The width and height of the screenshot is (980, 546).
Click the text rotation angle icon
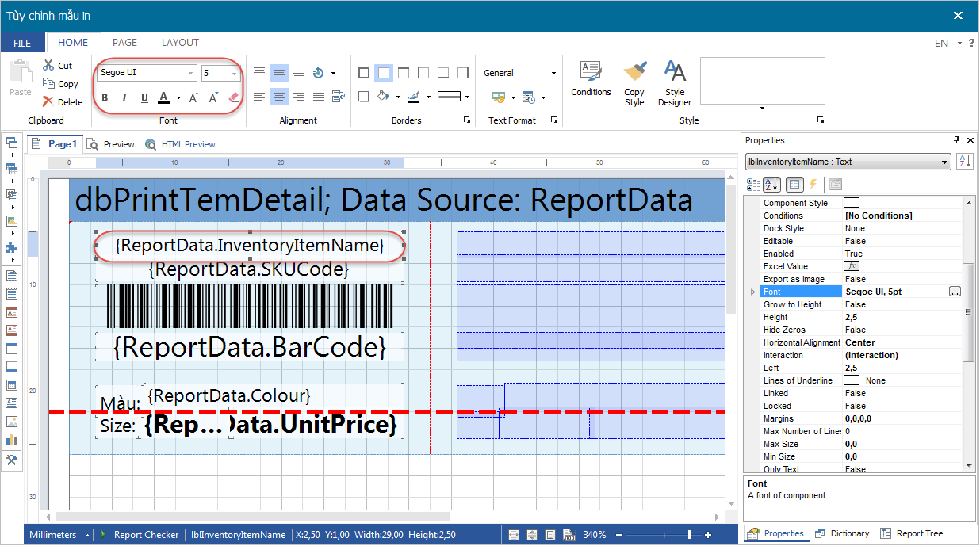319,73
